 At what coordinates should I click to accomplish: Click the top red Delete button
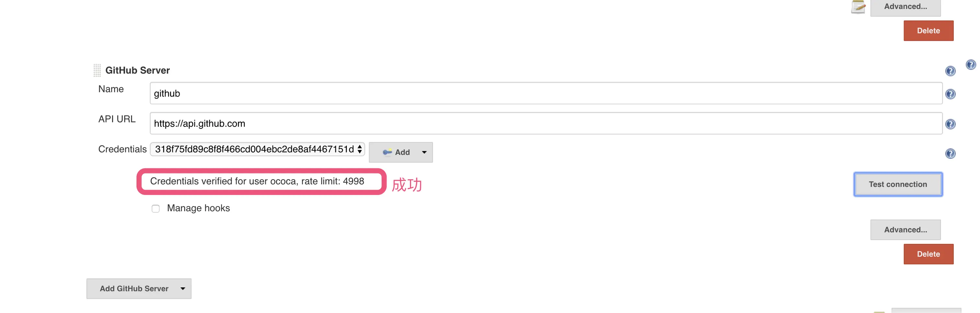click(x=928, y=31)
